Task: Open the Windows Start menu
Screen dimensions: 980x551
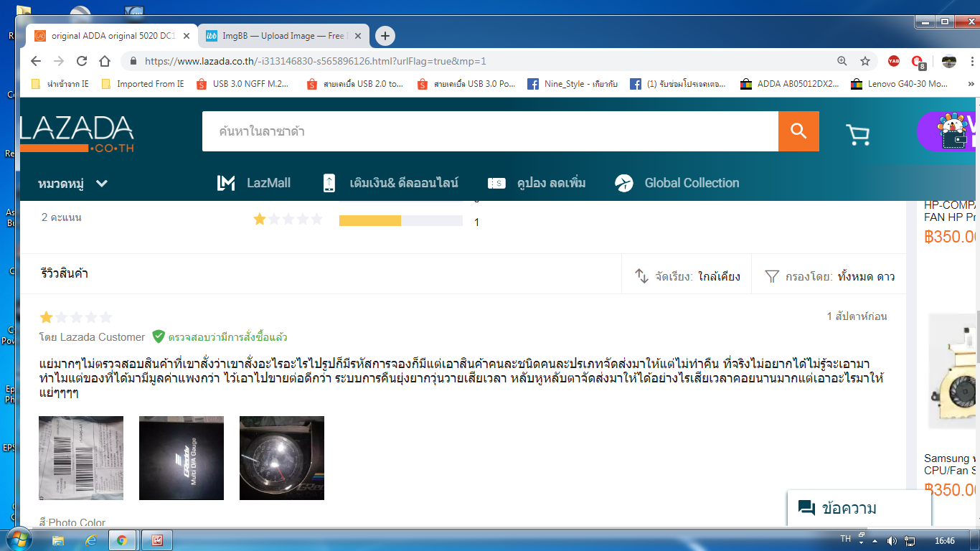Action: 19,540
